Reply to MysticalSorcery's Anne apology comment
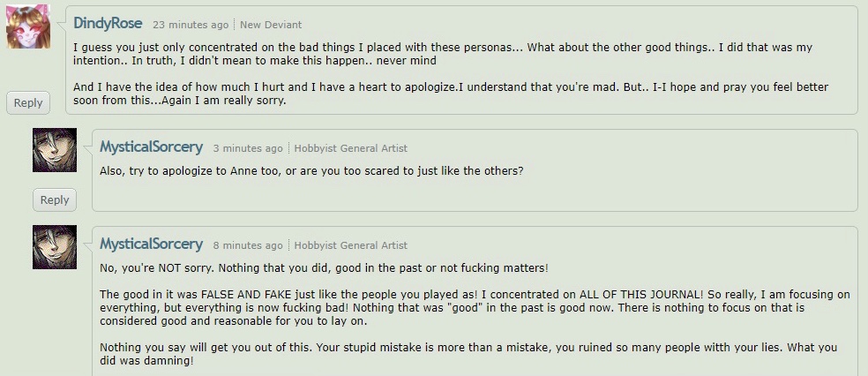868x376 pixels. tap(55, 199)
